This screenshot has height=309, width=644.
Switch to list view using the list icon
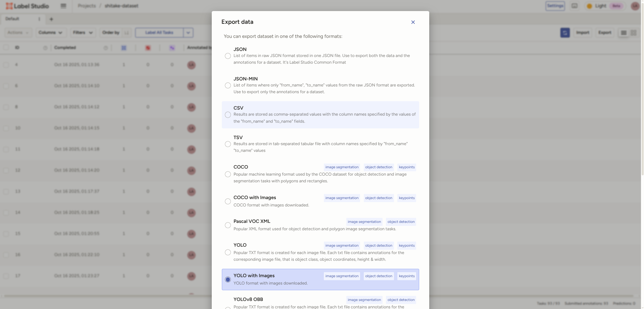coord(624,33)
